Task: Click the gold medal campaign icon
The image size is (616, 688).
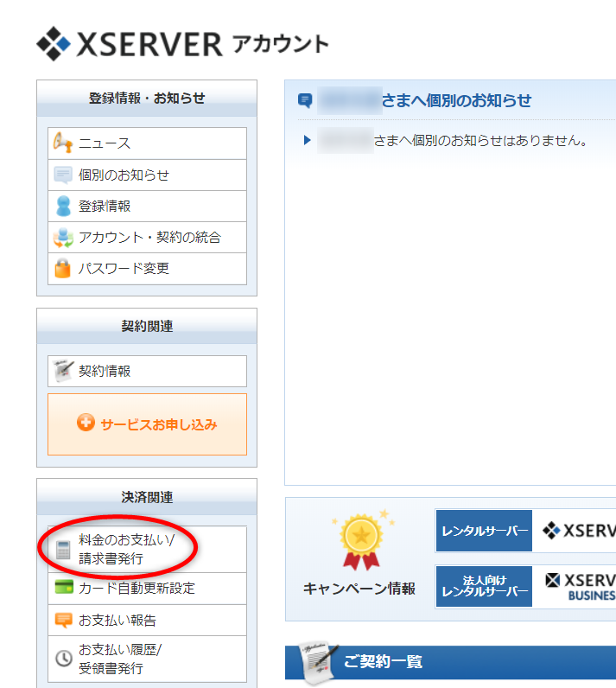Action: [362, 541]
